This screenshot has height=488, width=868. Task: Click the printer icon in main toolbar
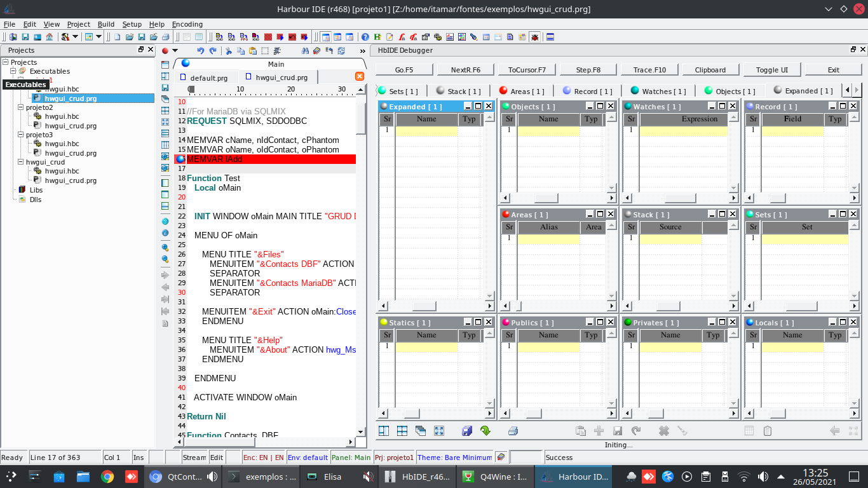[165, 37]
